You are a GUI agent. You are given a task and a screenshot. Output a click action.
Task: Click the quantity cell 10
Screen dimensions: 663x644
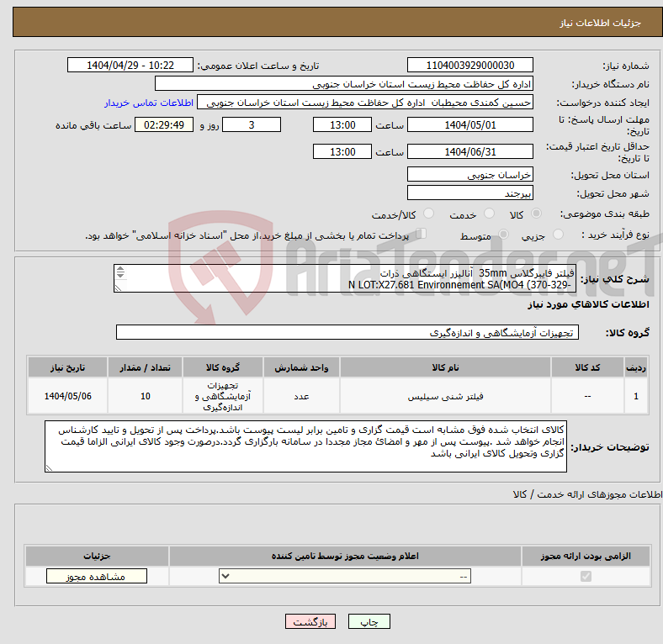point(145,396)
